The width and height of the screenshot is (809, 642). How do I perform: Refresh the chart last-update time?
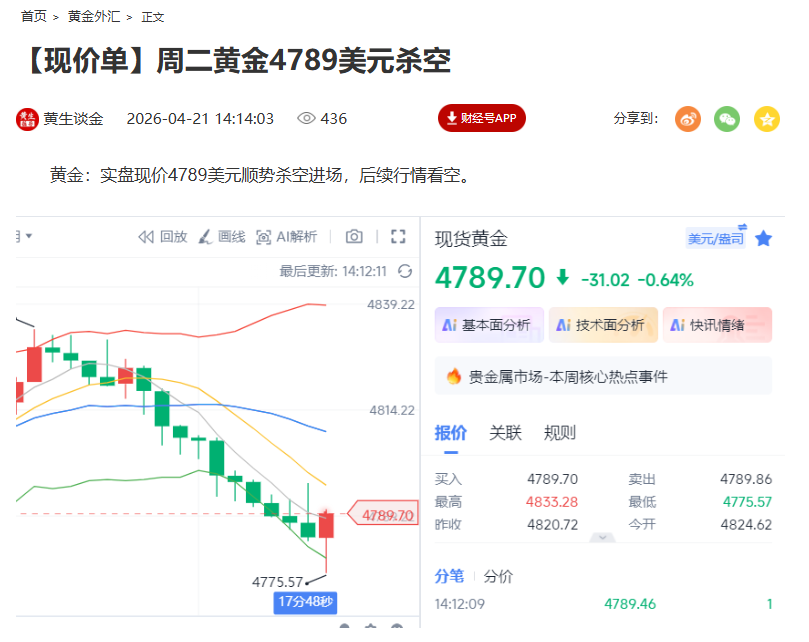[x=405, y=271]
